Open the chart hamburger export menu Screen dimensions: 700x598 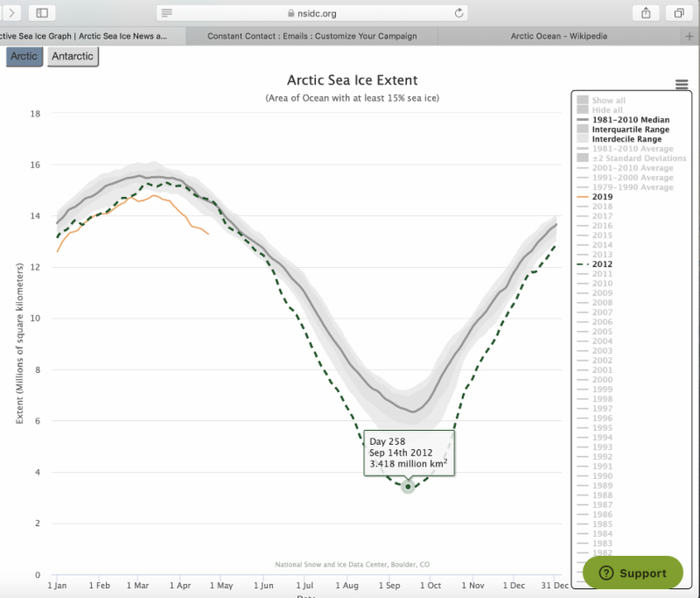click(x=682, y=84)
